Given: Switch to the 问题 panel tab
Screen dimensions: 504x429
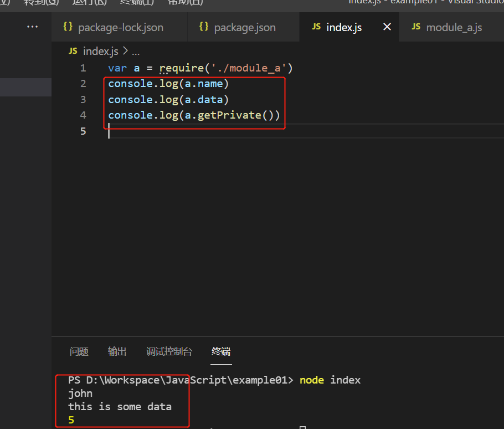Looking at the screenshot, I should [x=79, y=351].
